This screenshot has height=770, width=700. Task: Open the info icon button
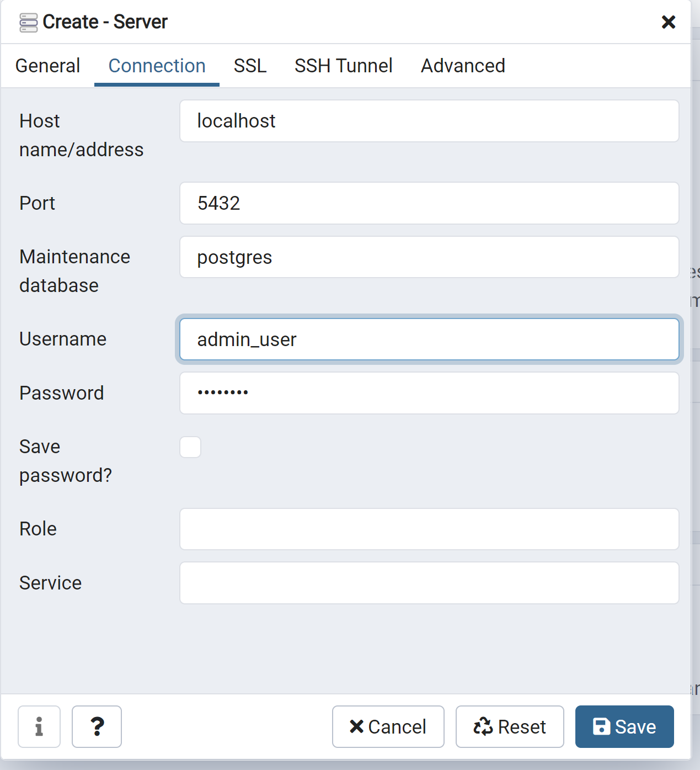pyautogui.click(x=39, y=726)
